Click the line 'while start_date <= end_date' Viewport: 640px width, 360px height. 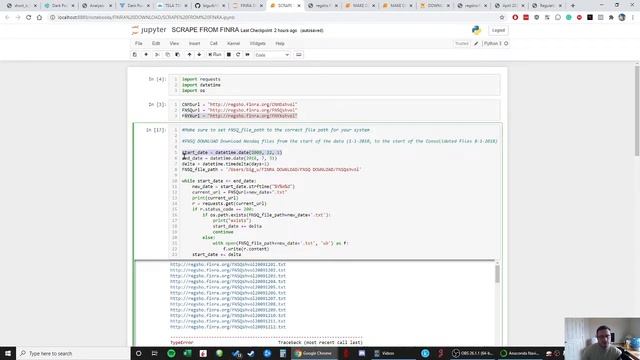[x=219, y=181]
